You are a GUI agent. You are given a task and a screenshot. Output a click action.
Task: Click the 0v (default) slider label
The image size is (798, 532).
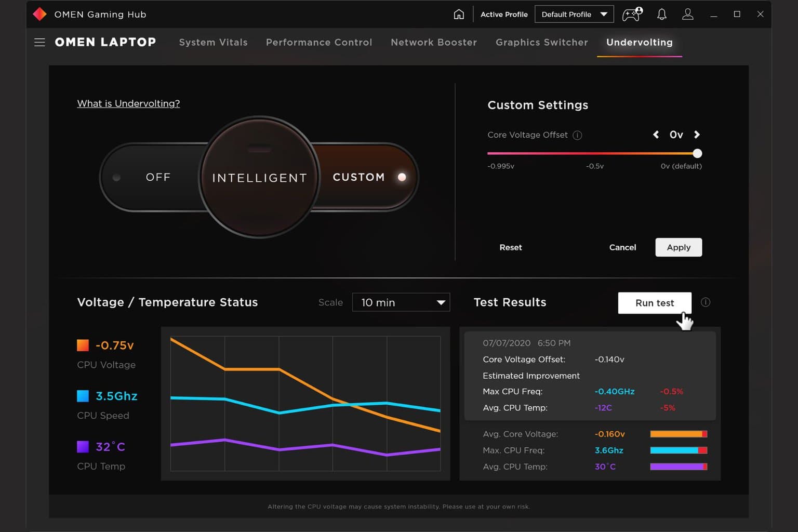point(681,166)
